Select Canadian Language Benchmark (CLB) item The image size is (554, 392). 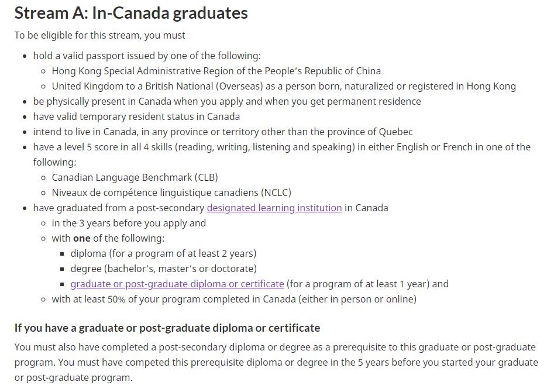pyautogui.click(x=135, y=177)
